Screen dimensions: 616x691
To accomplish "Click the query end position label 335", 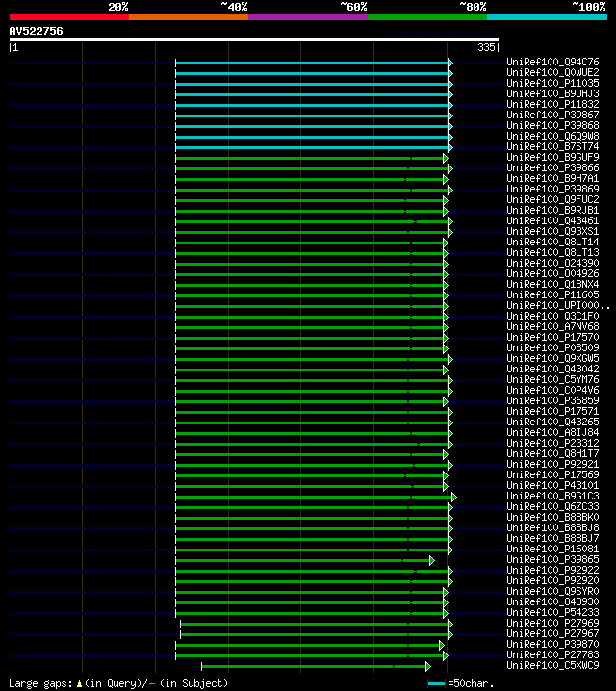I will (x=486, y=47).
